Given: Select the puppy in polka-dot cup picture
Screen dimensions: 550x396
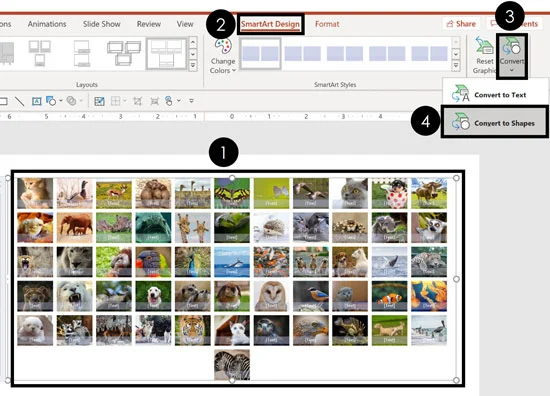Looking at the screenshot, I should click(389, 193).
